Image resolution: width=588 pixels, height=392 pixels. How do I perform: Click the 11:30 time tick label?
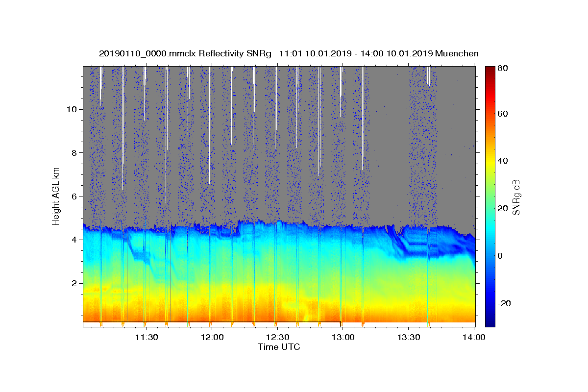coord(147,338)
